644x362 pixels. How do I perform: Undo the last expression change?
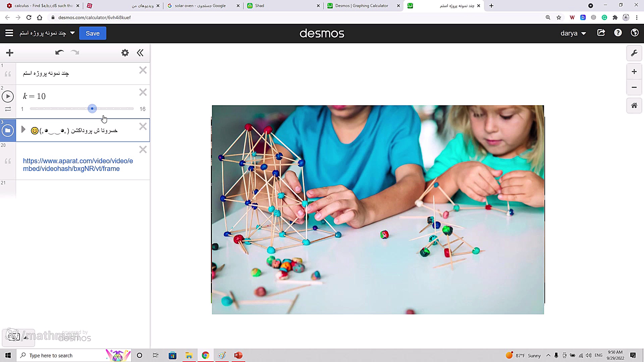coord(59,53)
